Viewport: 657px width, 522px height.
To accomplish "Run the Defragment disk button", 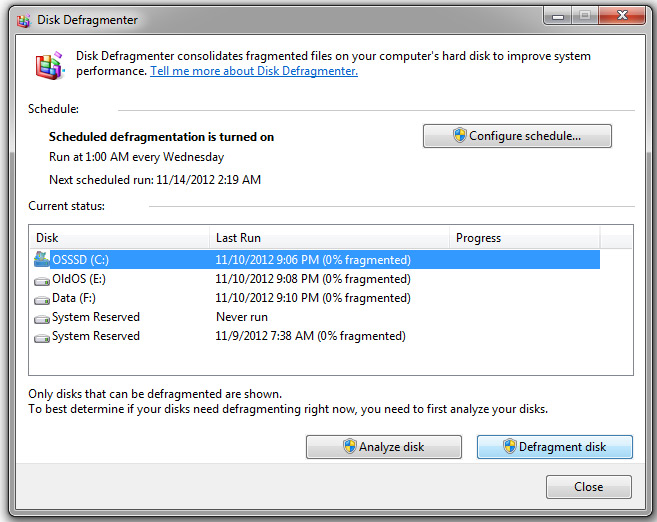I will 554,447.
